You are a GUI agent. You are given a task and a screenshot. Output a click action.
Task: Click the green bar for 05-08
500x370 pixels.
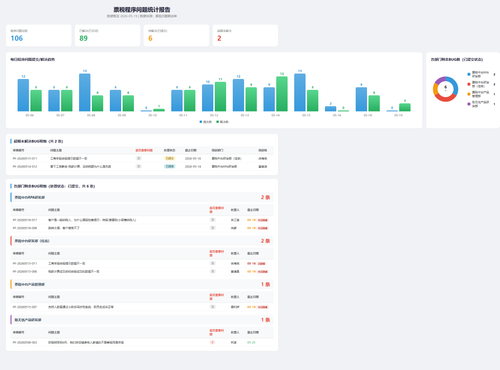click(98, 103)
